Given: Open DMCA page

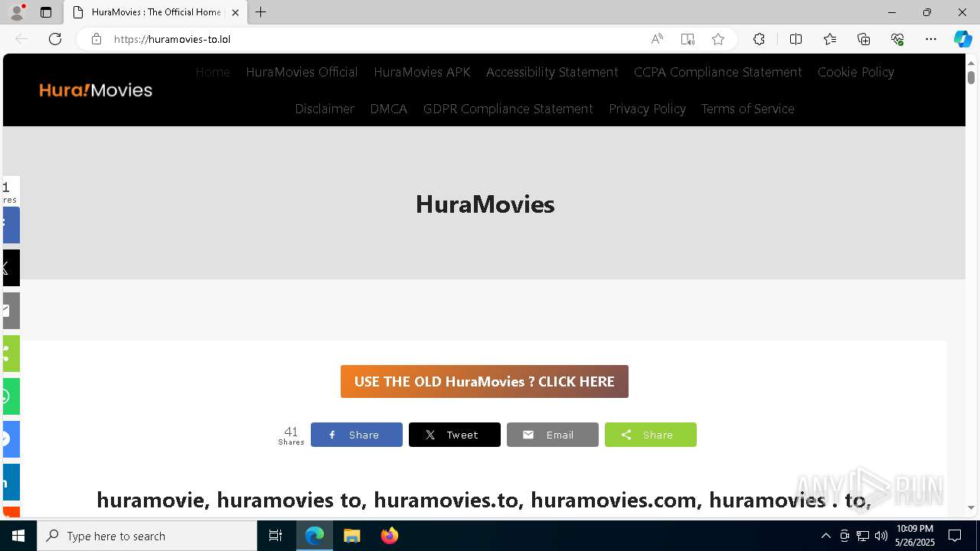Looking at the screenshot, I should coord(389,109).
